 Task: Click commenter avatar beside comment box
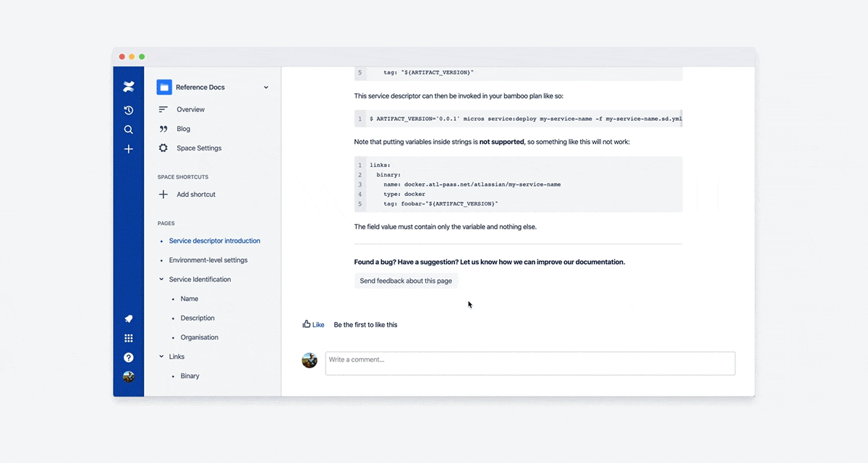point(310,360)
